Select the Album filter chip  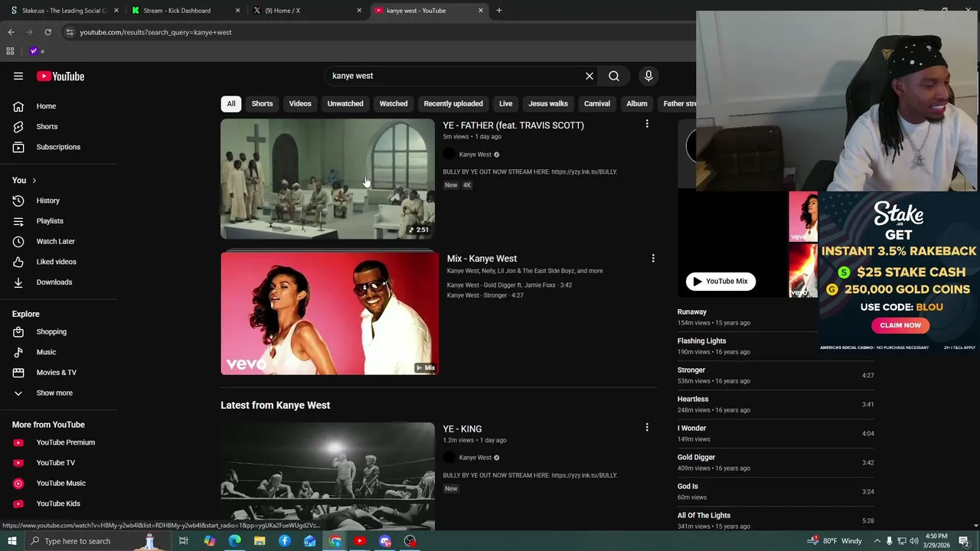pyautogui.click(x=637, y=103)
